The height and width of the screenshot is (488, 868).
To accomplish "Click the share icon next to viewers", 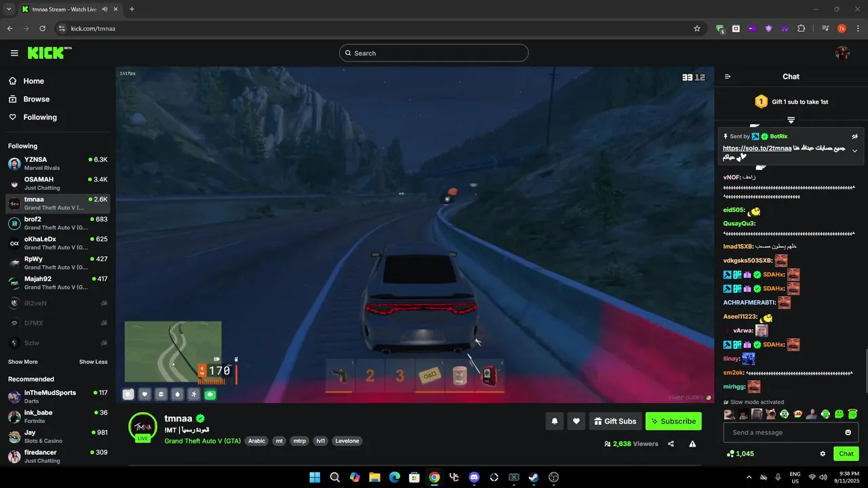I will click(671, 444).
